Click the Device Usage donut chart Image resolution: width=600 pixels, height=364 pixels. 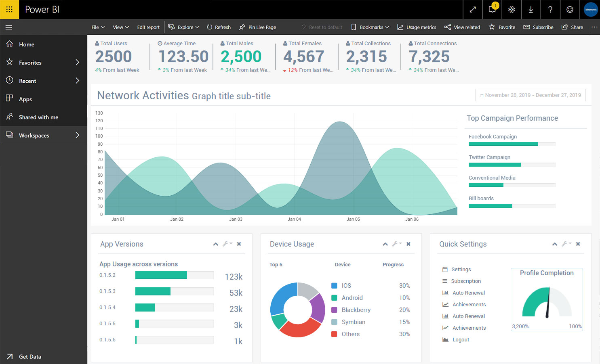[x=298, y=310]
